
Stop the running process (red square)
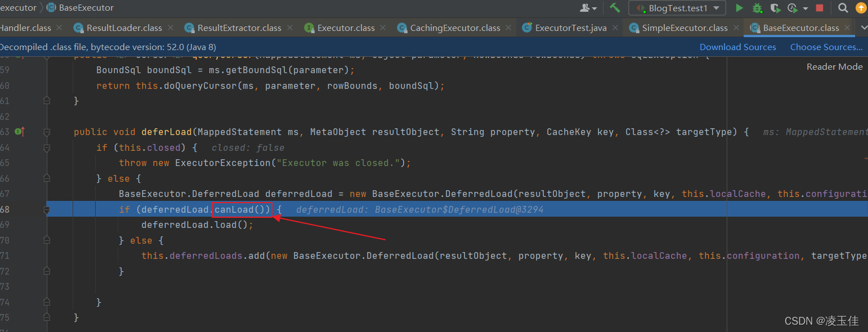820,8
